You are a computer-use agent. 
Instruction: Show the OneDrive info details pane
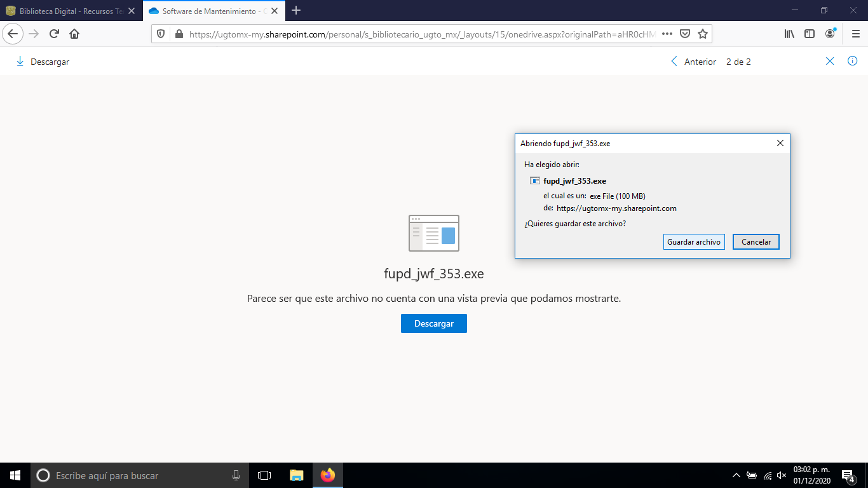pyautogui.click(x=852, y=61)
